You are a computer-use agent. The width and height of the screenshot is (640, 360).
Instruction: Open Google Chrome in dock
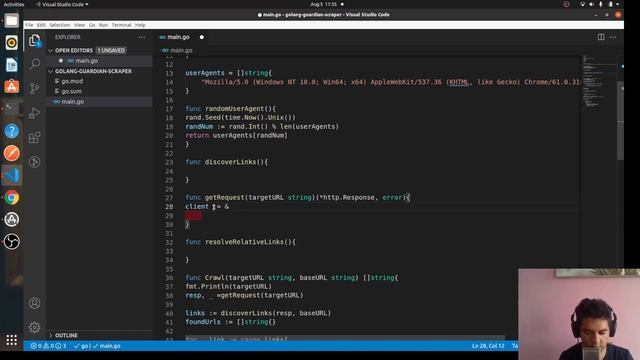pos(11,198)
